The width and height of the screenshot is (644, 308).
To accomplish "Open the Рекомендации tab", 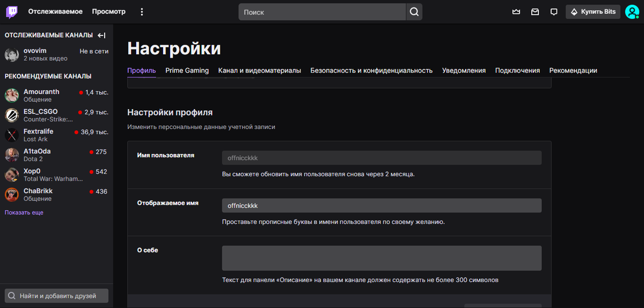I will (573, 70).
